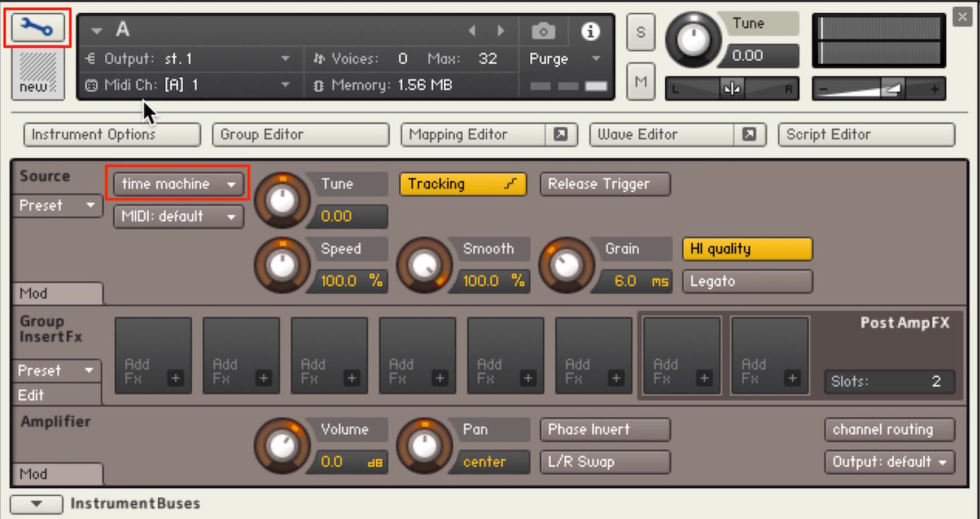Image resolution: width=980 pixels, height=519 pixels.
Task: Open the Script Editor
Action: [866, 134]
